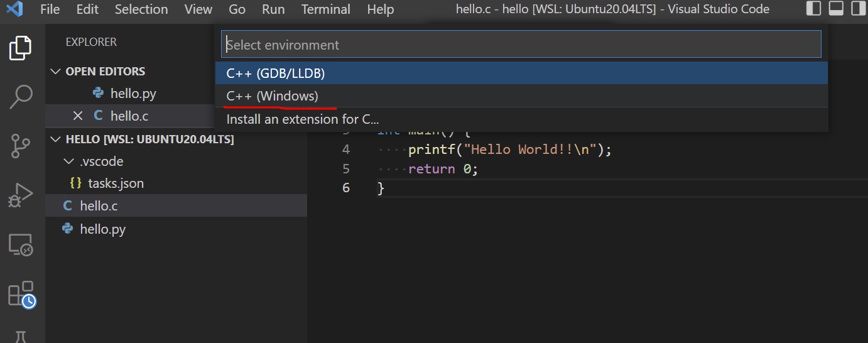Open hello.py from Open Editors list

click(133, 93)
